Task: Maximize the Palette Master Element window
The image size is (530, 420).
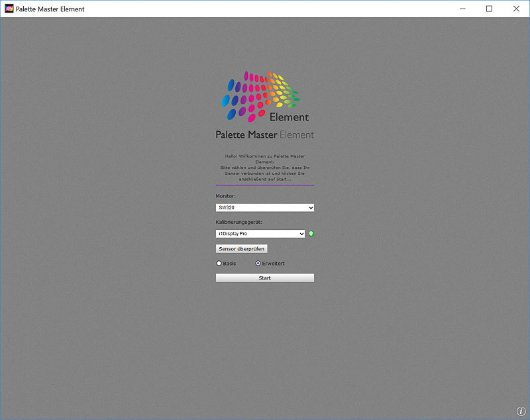Action: tap(489, 9)
